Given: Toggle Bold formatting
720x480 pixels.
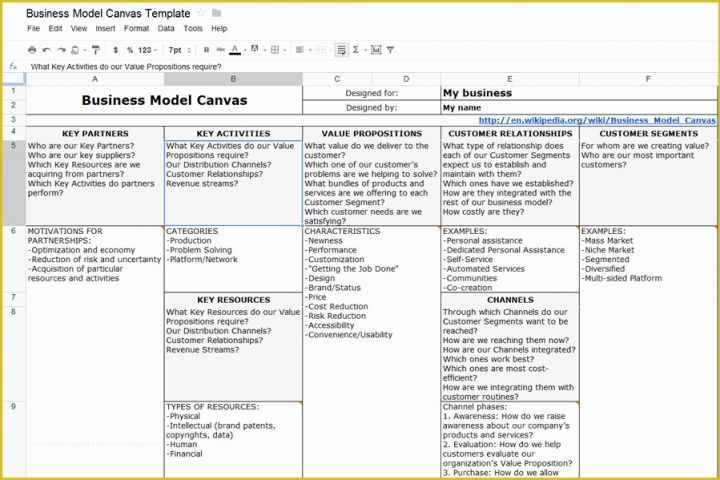Looking at the screenshot, I should [206, 50].
